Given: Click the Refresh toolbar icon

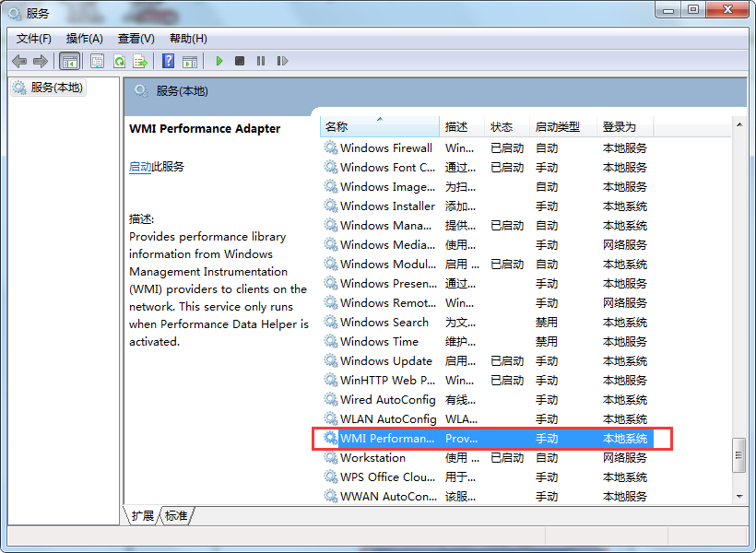Looking at the screenshot, I should point(119,61).
